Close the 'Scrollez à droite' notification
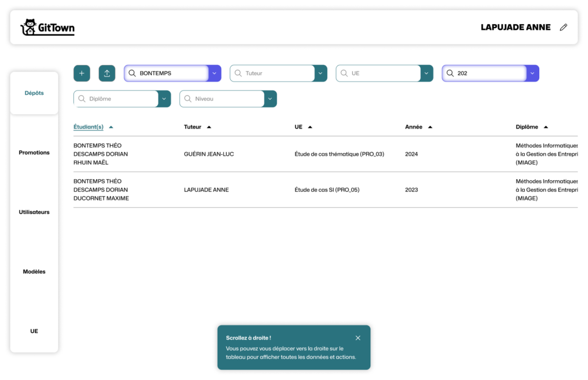 tap(358, 338)
